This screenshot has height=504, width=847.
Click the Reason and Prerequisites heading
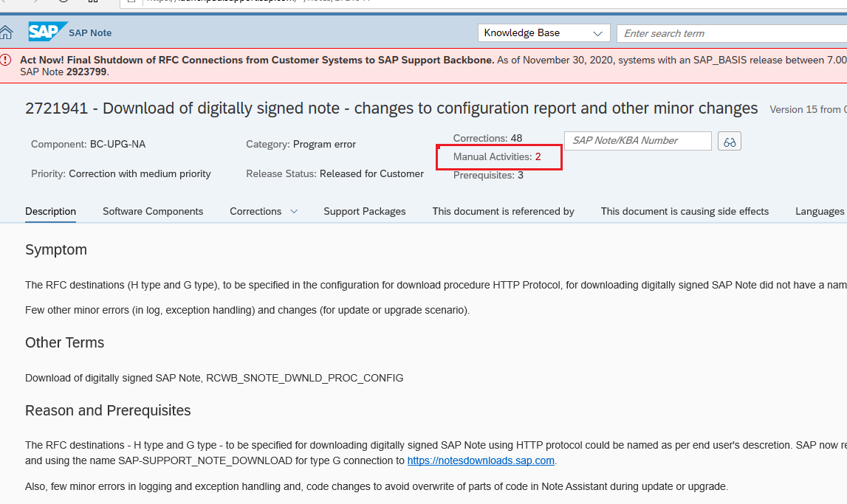click(108, 410)
